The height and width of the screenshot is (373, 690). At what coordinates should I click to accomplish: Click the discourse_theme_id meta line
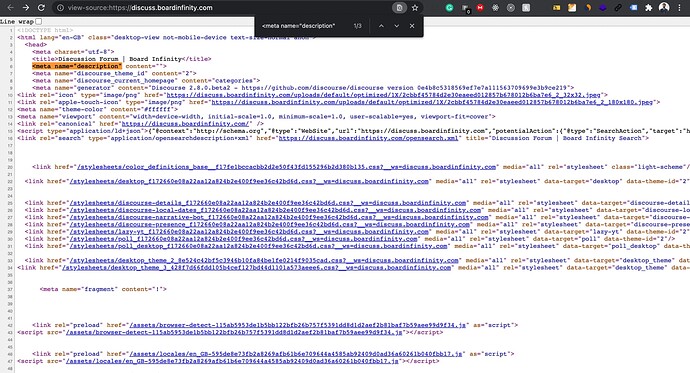114,73
